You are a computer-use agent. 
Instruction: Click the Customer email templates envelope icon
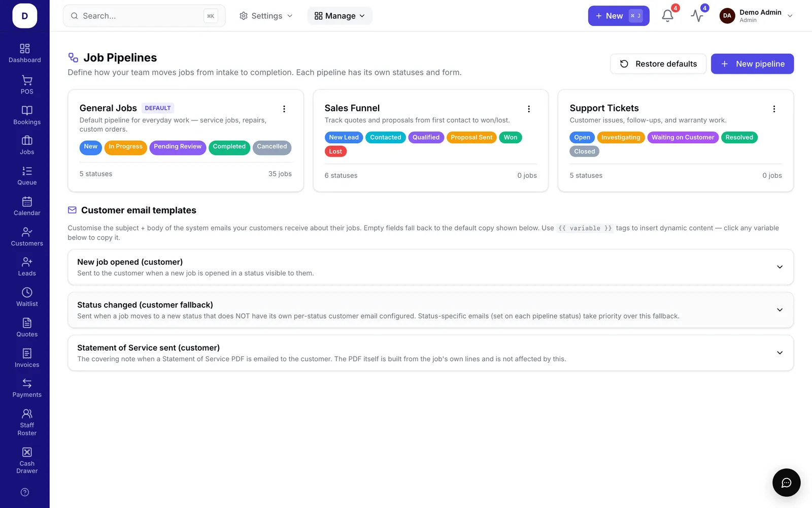tap(72, 210)
